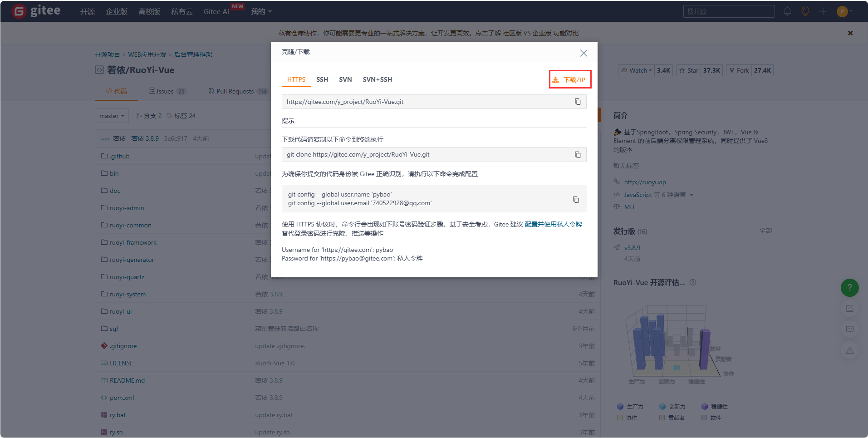Close the clone/download dialog
Image resolution: width=868 pixels, height=438 pixels.
tap(584, 53)
